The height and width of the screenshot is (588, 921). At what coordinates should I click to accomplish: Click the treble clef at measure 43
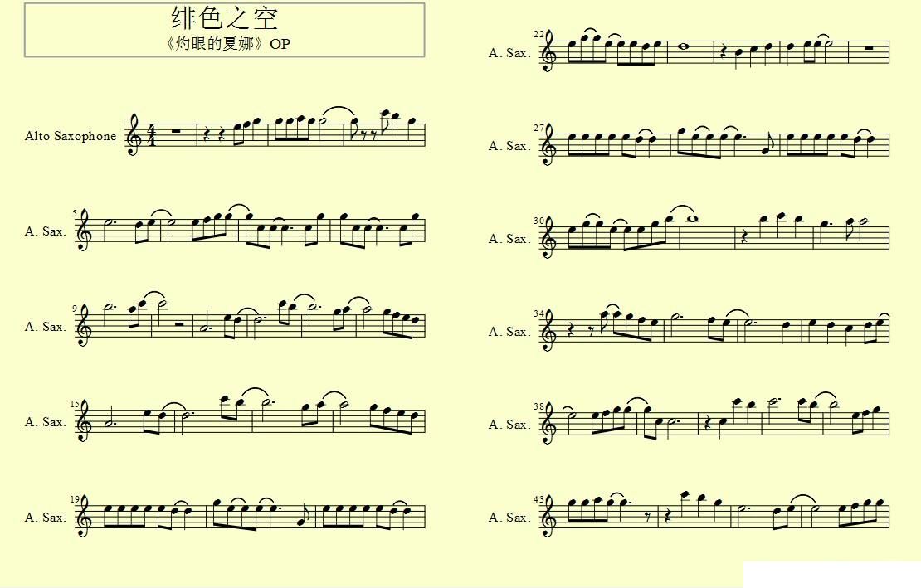[548, 517]
